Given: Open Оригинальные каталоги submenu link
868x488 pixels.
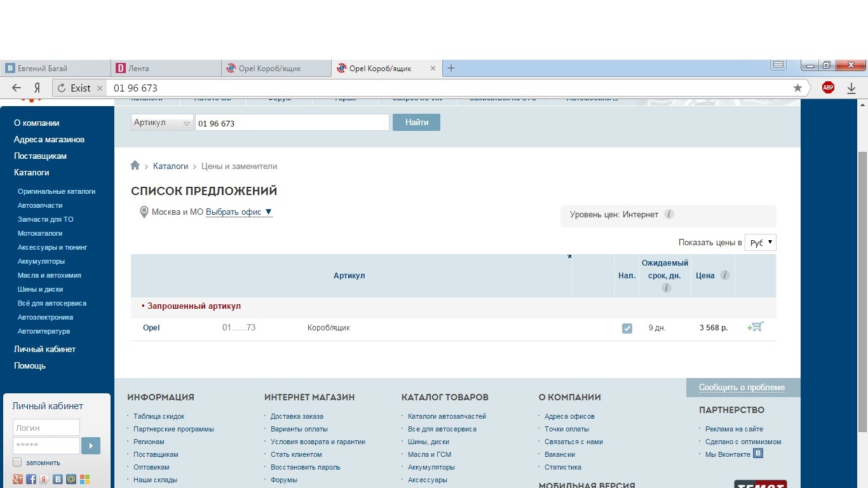Looking at the screenshot, I should tap(57, 191).
